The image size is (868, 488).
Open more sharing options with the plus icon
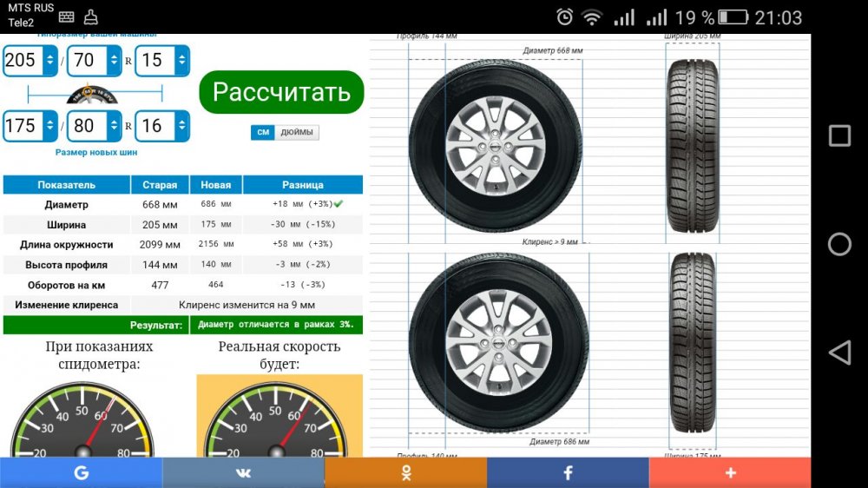[730, 472]
